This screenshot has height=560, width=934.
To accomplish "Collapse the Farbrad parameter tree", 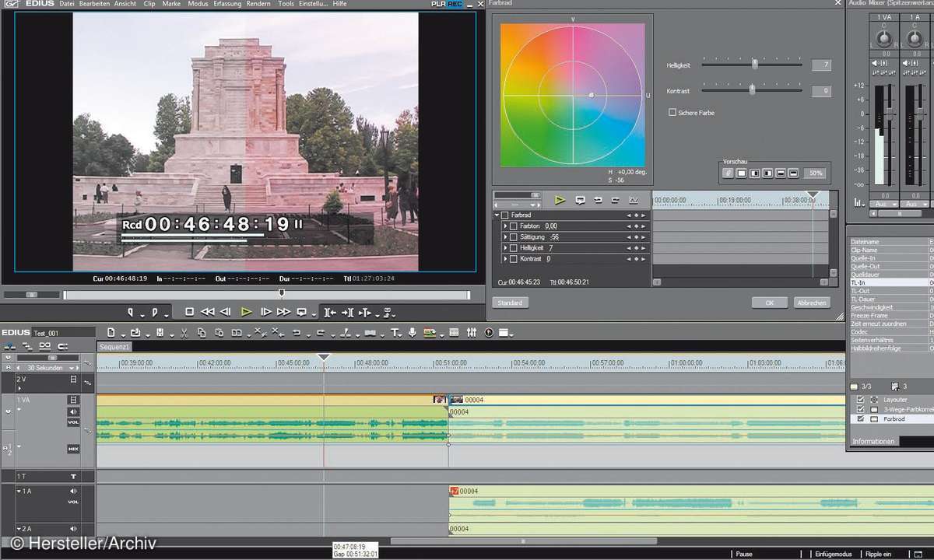I will click(497, 215).
